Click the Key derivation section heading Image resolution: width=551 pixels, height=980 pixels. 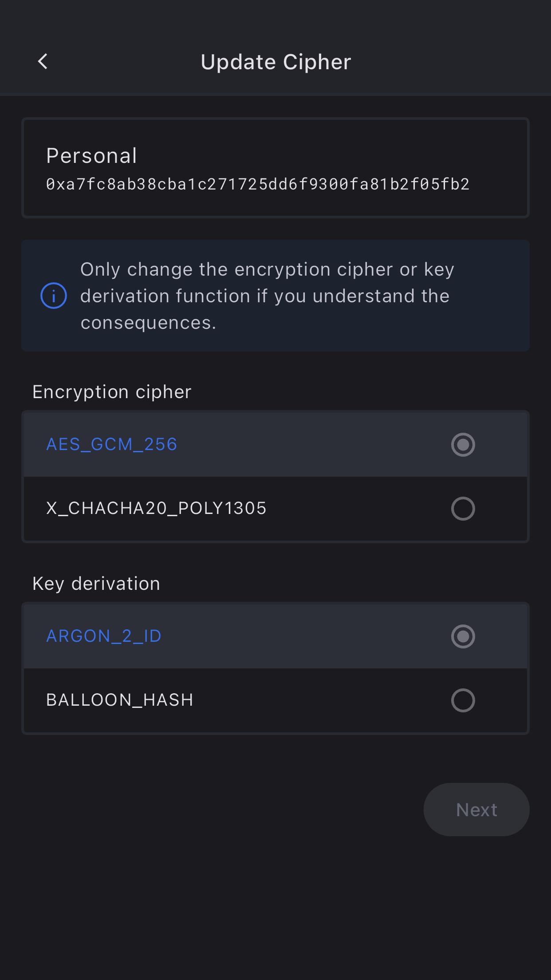click(x=96, y=584)
